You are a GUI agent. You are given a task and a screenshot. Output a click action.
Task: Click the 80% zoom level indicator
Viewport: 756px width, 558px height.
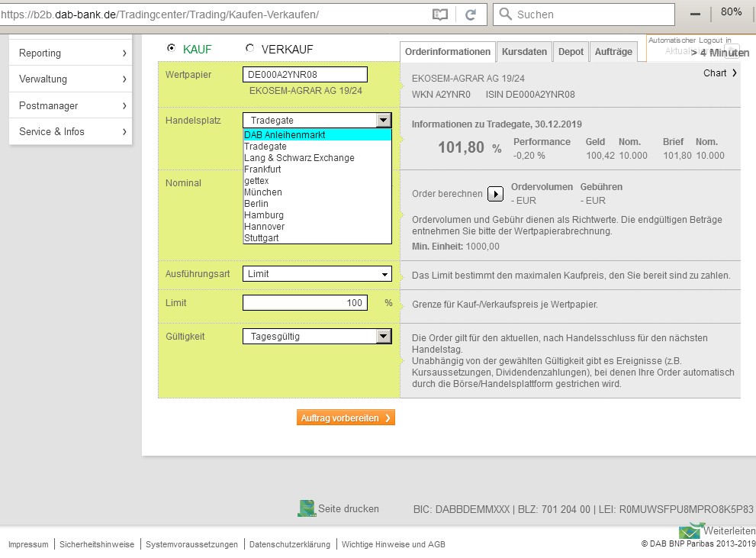click(x=731, y=12)
